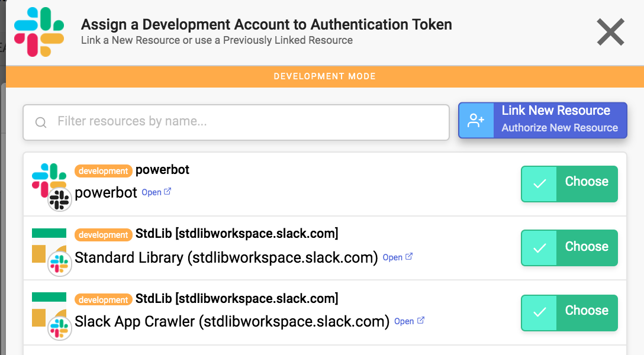The height and width of the screenshot is (355, 644).
Task: Click dialog title Assign a Development Account
Action: pos(266,25)
